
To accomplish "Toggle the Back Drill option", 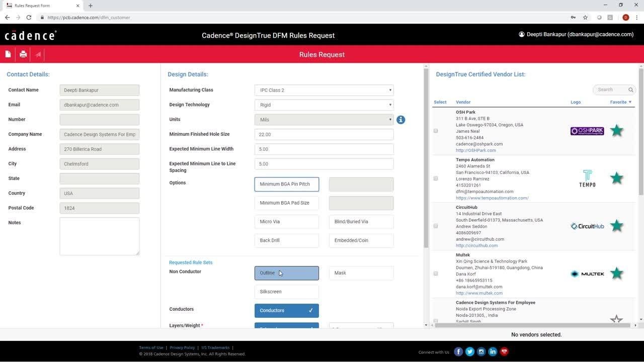I will (x=287, y=240).
